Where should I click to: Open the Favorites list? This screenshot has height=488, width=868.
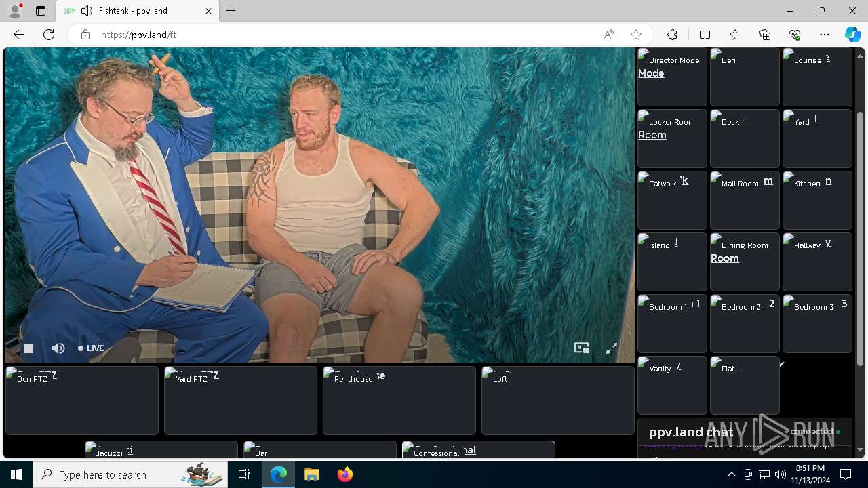coord(735,35)
